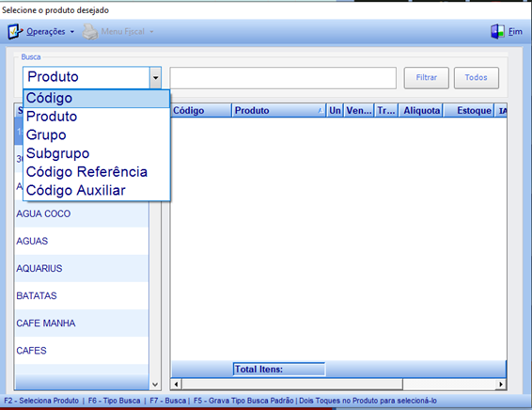Open the Operações dropdown arrow
Screen dimensions: 532x410
(72, 32)
